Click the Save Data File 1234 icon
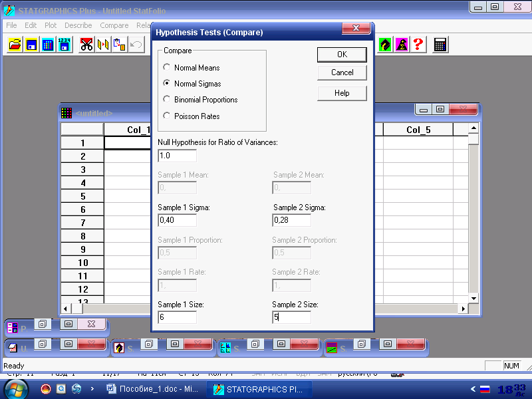 [x=65, y=45]
